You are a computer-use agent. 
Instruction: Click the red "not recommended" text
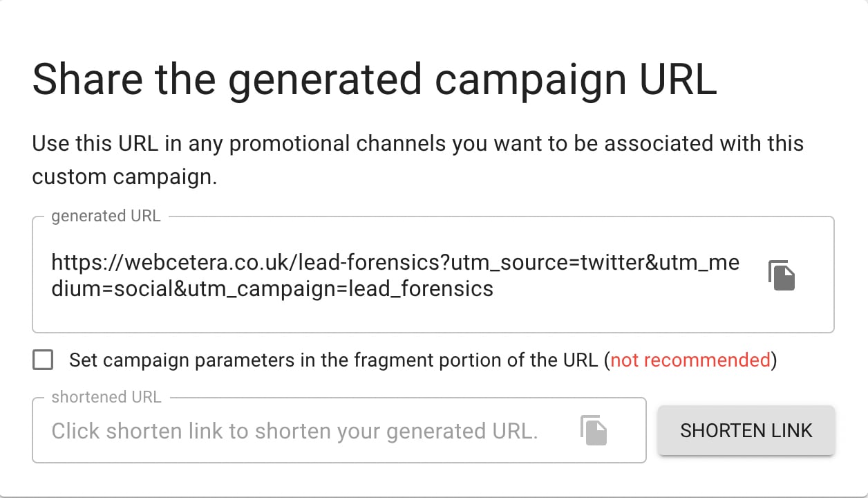690,360
